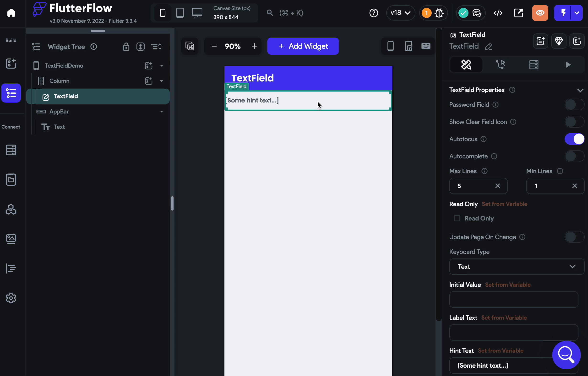Edit the TextField widget name pencil

[488, 47]
